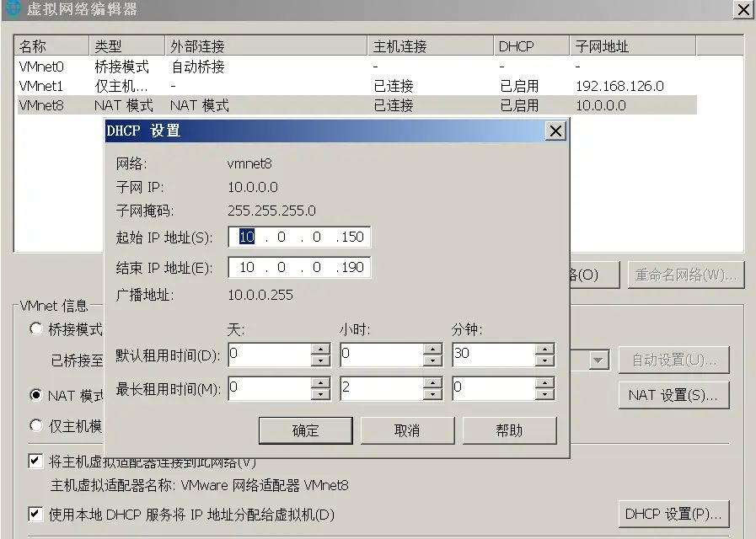Open the bridged adapter dropdown arrow
Screen dimensions: 756x539
pyautogui.click(x=598, y=360)
